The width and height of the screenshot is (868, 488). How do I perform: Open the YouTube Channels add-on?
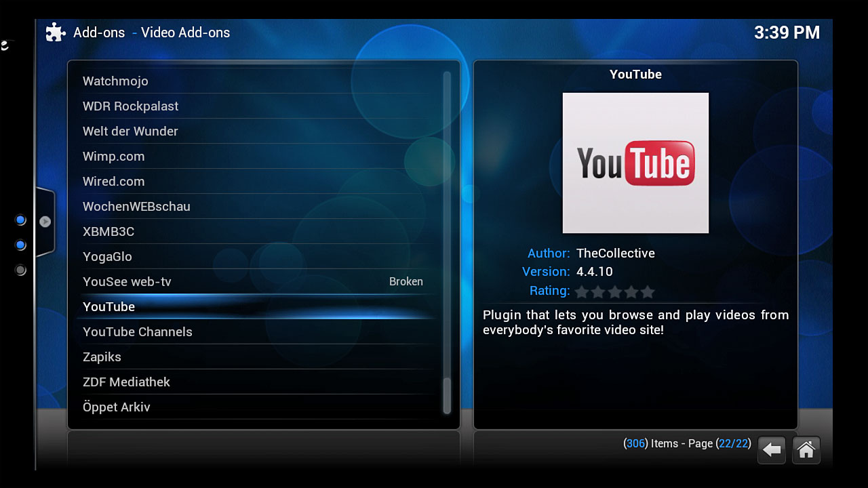256,331
